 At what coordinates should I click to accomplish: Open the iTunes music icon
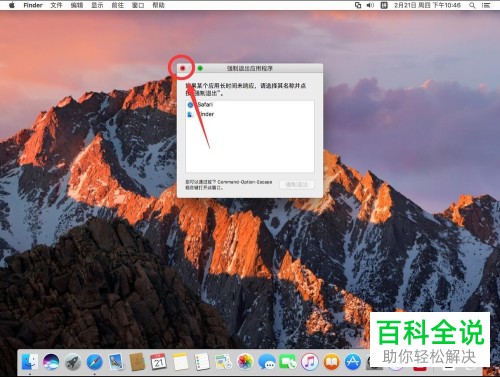[x=310, y=362]
